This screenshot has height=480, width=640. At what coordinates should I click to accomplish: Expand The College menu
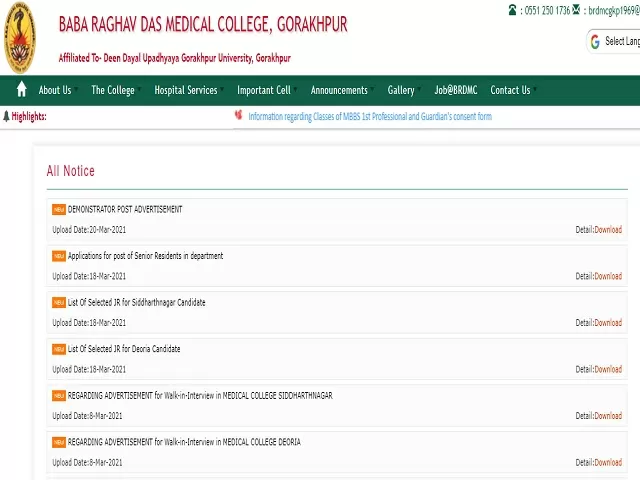pos(116,90)
